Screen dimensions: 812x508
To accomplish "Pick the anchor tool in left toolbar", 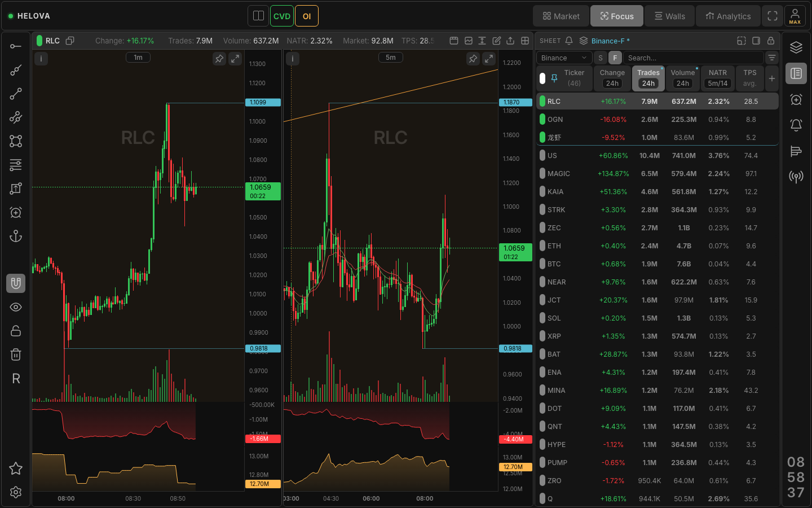I will 16,236.
